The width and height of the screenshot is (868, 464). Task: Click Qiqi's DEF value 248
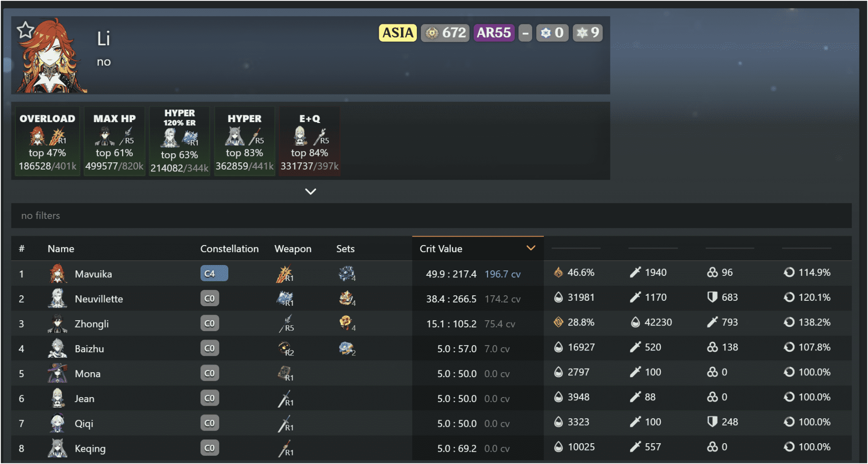730,422
